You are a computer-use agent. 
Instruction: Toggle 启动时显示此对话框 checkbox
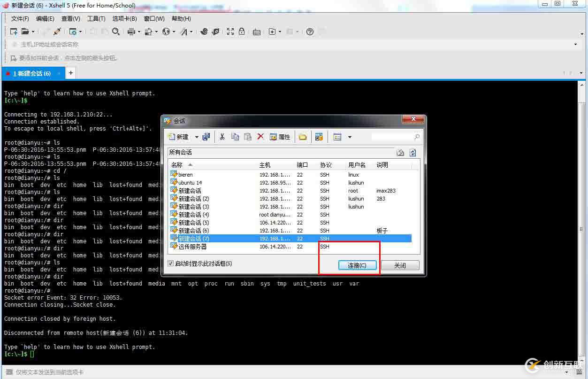pyautogui.click(x=171, y=263)
